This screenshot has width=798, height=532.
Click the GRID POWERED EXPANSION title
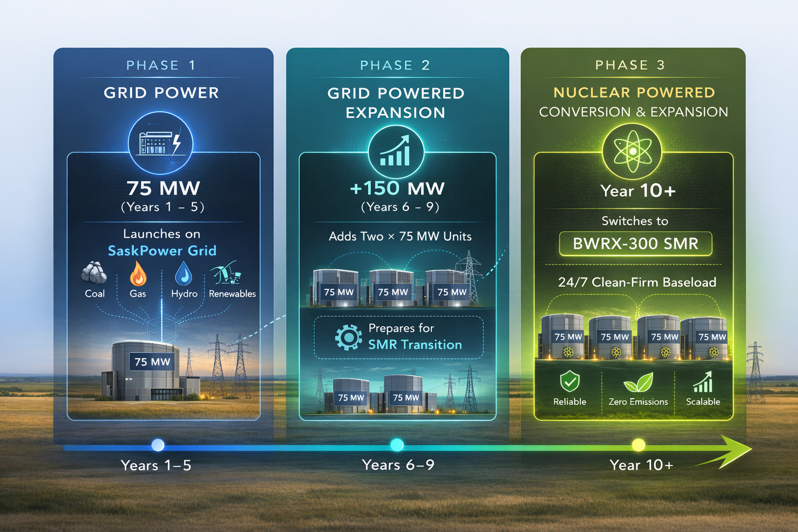tap(396, 103)
